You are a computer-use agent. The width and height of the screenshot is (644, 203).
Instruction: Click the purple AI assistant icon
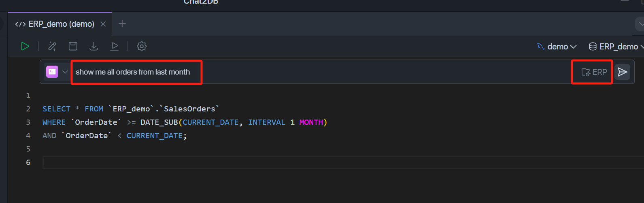pos(52,72)
